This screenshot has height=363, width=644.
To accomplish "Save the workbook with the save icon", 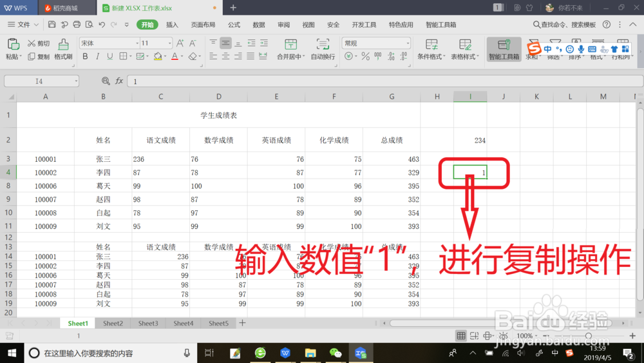I will (52, 25).
